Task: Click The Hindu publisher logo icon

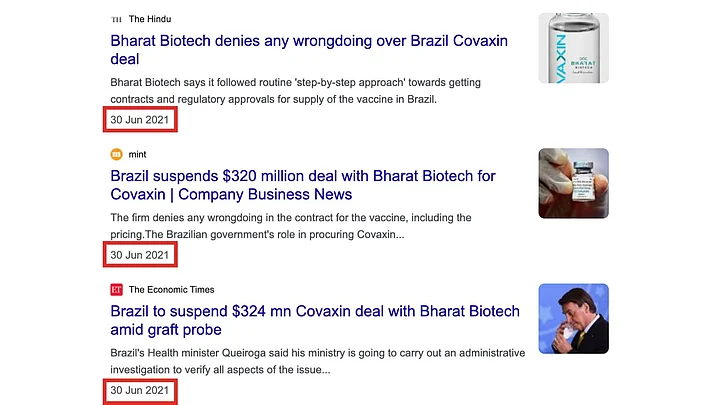Action: 116,19
